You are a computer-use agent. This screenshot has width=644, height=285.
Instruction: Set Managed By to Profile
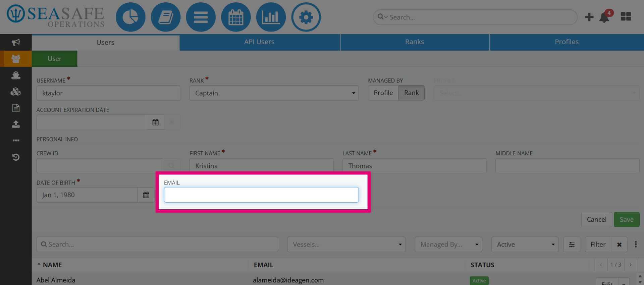click(383, 93)
